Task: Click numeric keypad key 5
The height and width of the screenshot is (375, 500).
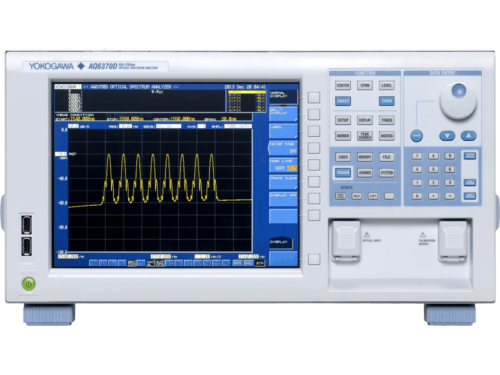Action: point(433,169)
